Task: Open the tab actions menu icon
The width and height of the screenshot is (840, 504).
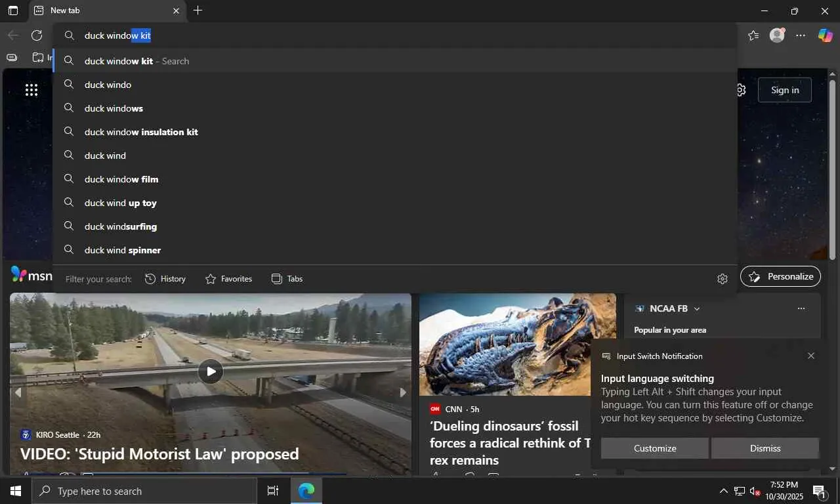Action: [x=13, y=10]
